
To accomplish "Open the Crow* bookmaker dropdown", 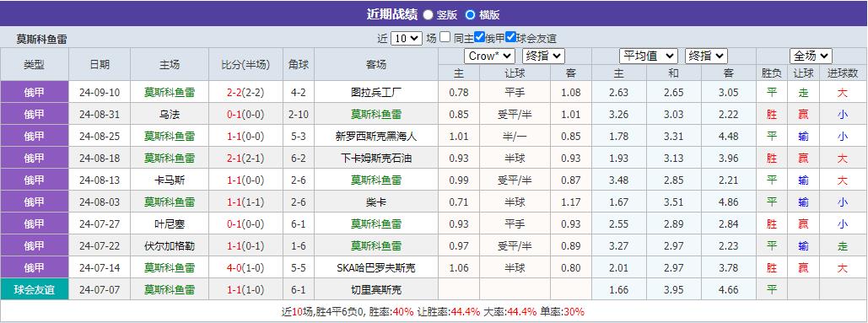I will coord(489,56).
